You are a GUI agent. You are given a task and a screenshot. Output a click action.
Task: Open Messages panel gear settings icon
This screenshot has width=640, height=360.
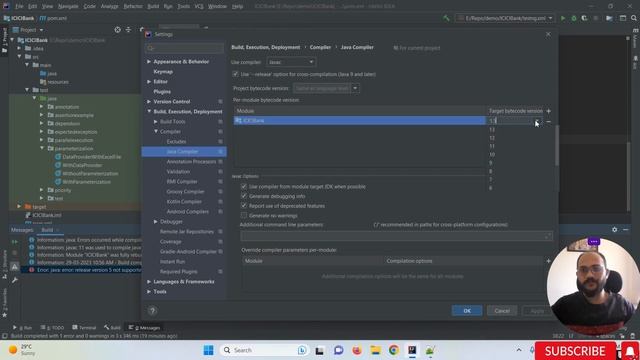614,230
